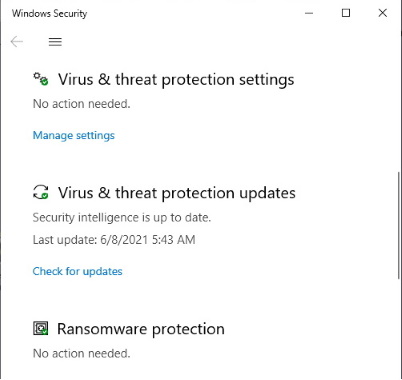Click 'No action needed' under protection settings
Screen dimensions: 402x380
(81, 104)
